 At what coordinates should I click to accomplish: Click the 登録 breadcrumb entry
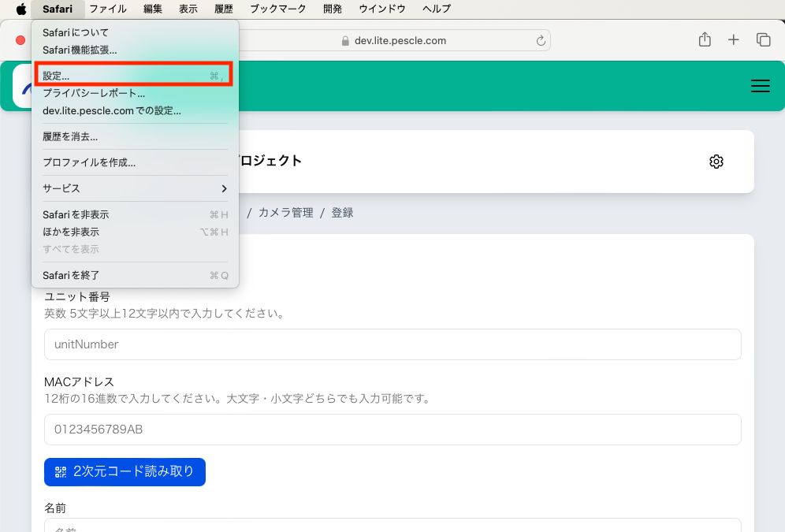pyautogui.click(x=342, y=212)
